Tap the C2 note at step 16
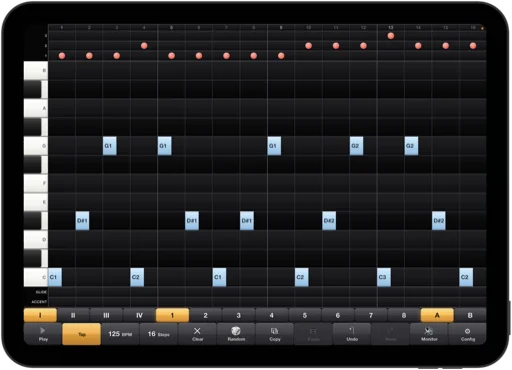The width and height of the screenshot is (512, 370). (x=466, y=277)
